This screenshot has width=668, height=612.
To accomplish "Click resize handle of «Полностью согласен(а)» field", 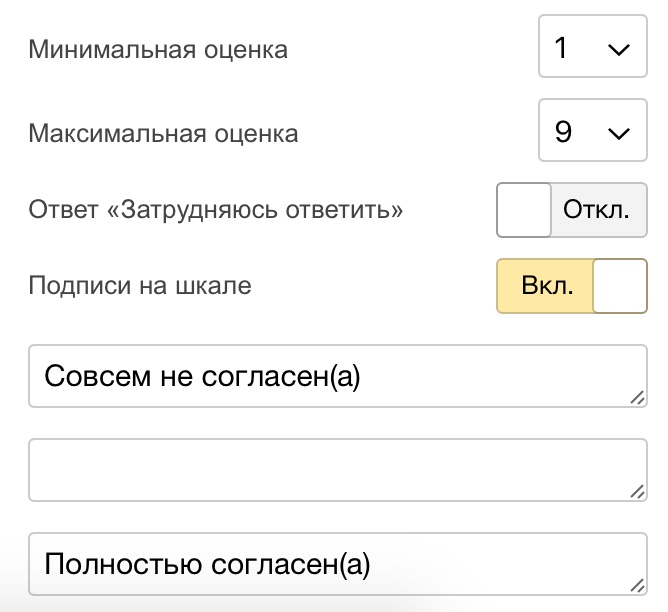I will [638, 586].
